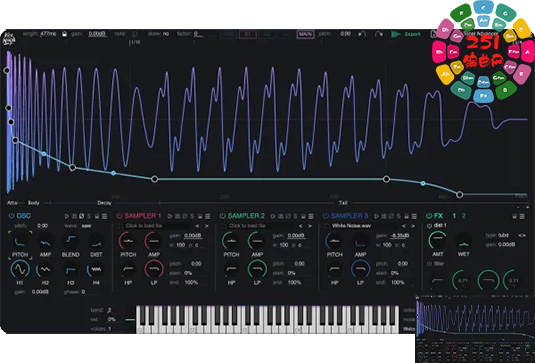Click the SAMPLER 1 LP filter knob
This screenshot has height=363, width=535.
pos(154,270)
